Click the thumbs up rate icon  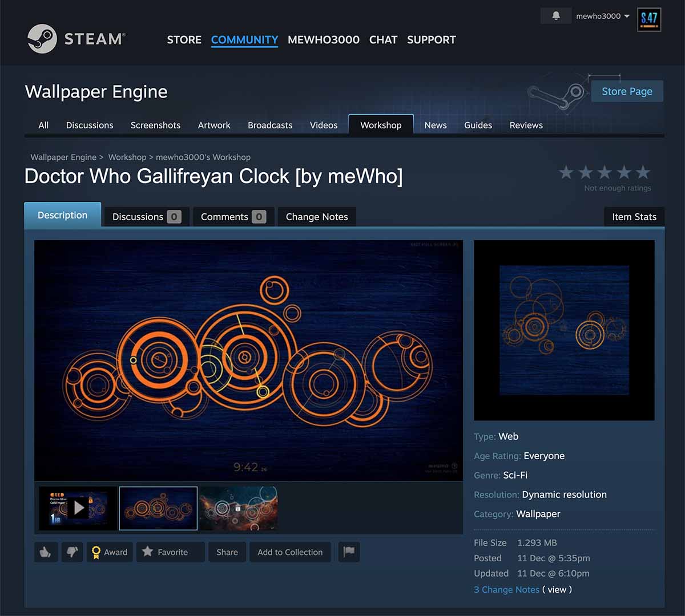click(46, 552)
